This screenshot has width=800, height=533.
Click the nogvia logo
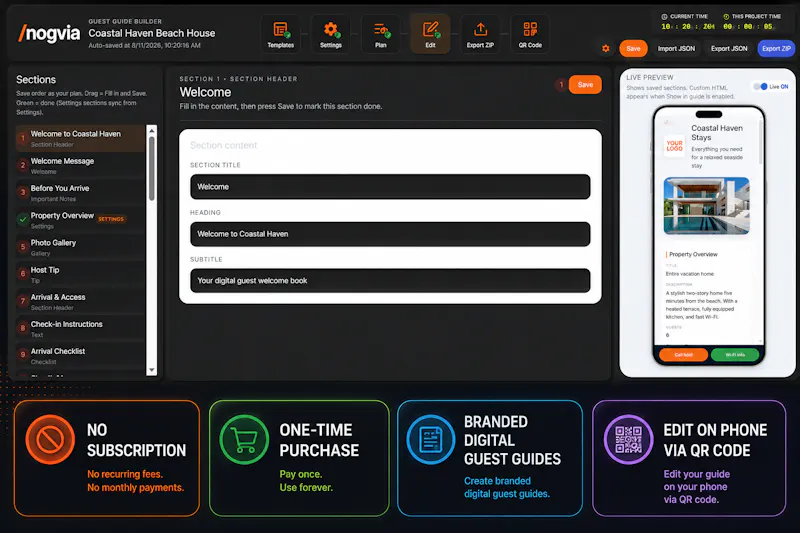(x=49, y=33)
